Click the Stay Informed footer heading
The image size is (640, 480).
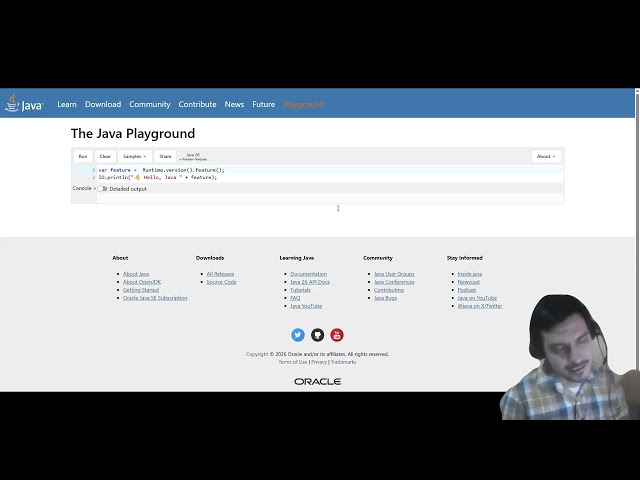click(x=464, y=258)
